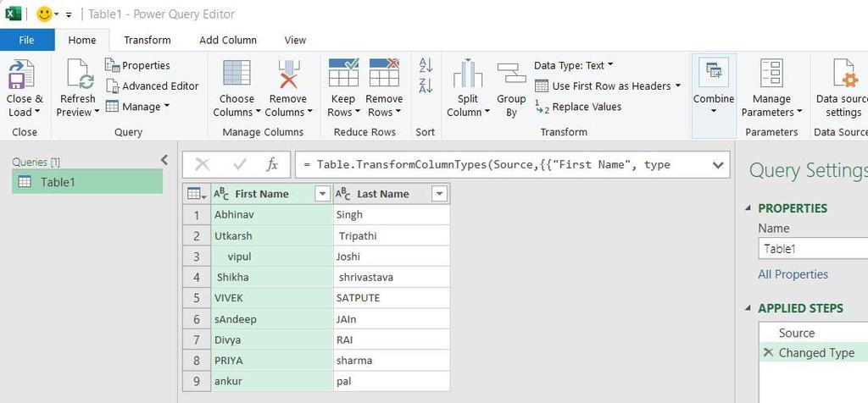Screen dimensions: 868x403
Task: Click the Group By icon
Action: pos(511,75)
